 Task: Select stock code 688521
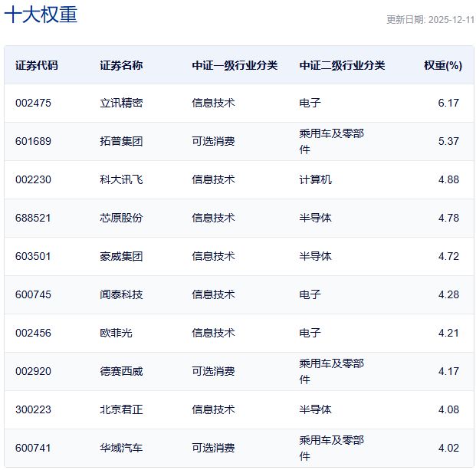coord(33,218)
